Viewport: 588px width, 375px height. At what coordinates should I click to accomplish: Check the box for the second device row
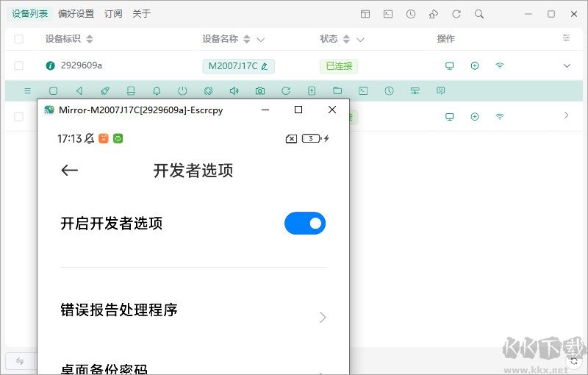point(19,117)
